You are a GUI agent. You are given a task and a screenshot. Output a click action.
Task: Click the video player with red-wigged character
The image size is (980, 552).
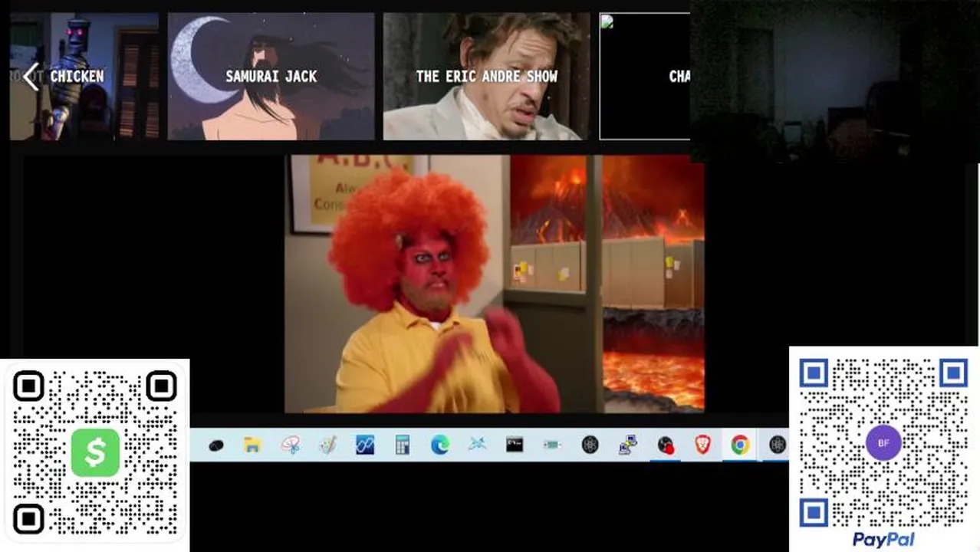pos(495,284)
